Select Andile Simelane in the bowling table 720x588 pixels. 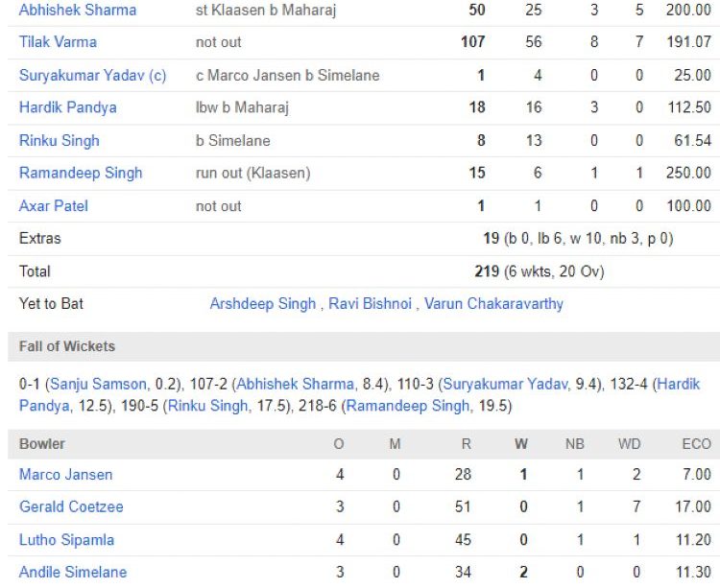(73, 572)
